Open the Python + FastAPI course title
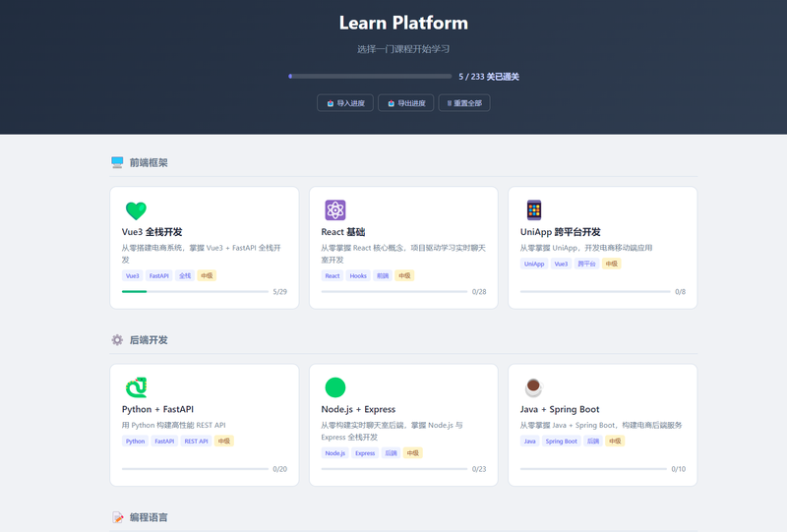787x532 pixels. pos(157,409)
